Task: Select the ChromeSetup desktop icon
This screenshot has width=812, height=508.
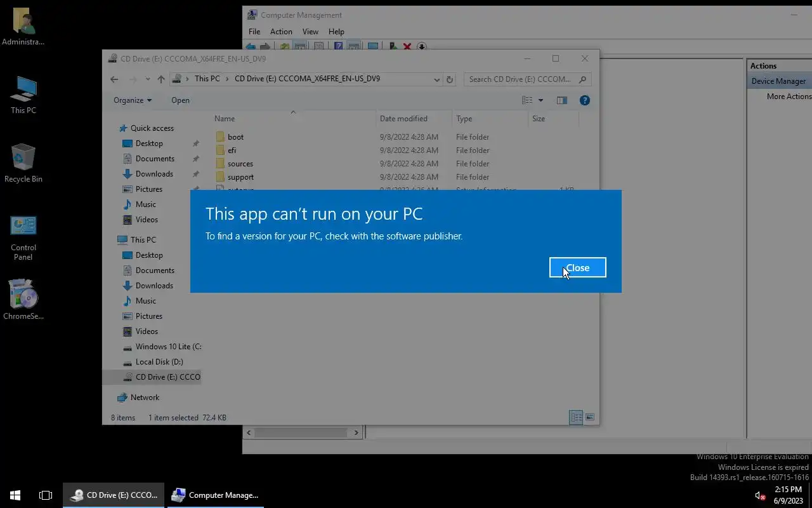Action: pyautogui.click(x=23, y=299)
